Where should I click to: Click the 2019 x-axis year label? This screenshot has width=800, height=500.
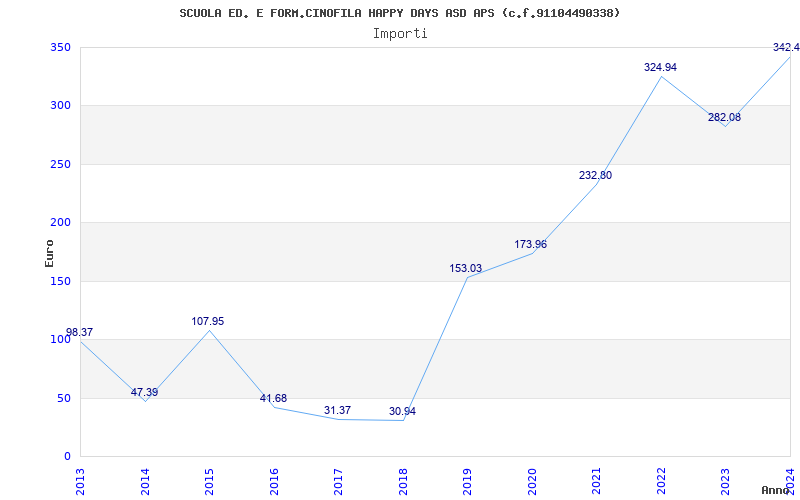(468, 481)
